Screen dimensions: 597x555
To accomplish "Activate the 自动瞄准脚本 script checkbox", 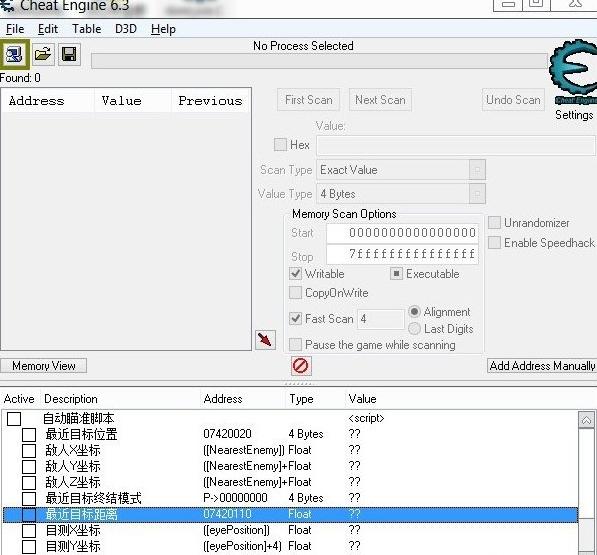I will [x=14, y=419].
